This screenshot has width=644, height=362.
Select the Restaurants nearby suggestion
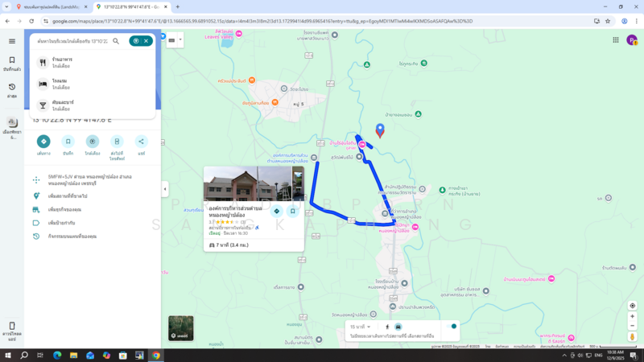point(62,63)
